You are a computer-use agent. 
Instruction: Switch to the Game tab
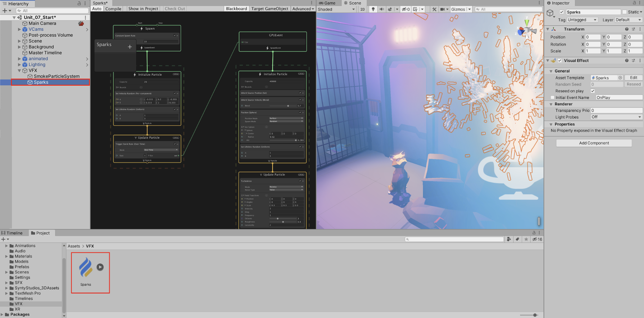click(327, 3)
